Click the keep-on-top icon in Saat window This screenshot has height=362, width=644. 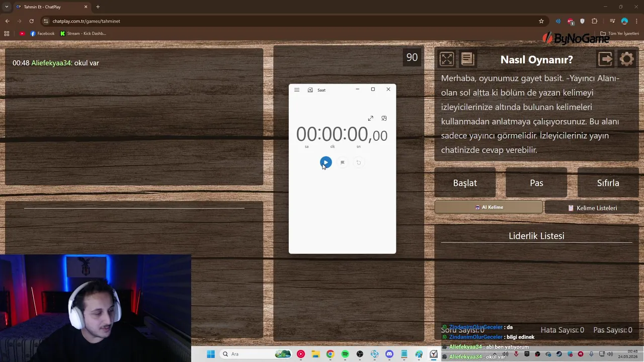(x=384, y=118)
